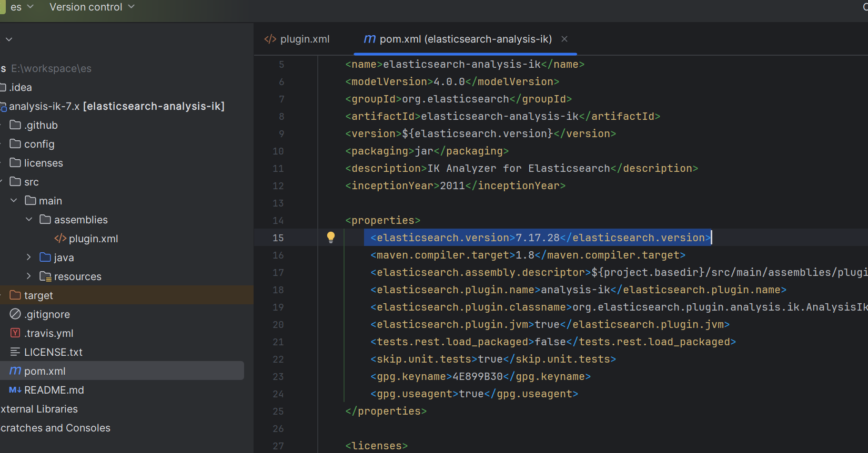
Task: Click the gpg.keyname 4E899B30 line
Action: coord(480,376)
